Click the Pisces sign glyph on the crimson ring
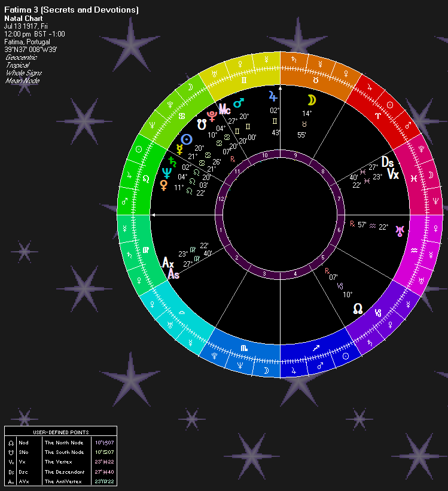The image size is (448, 491). point(414,178)
